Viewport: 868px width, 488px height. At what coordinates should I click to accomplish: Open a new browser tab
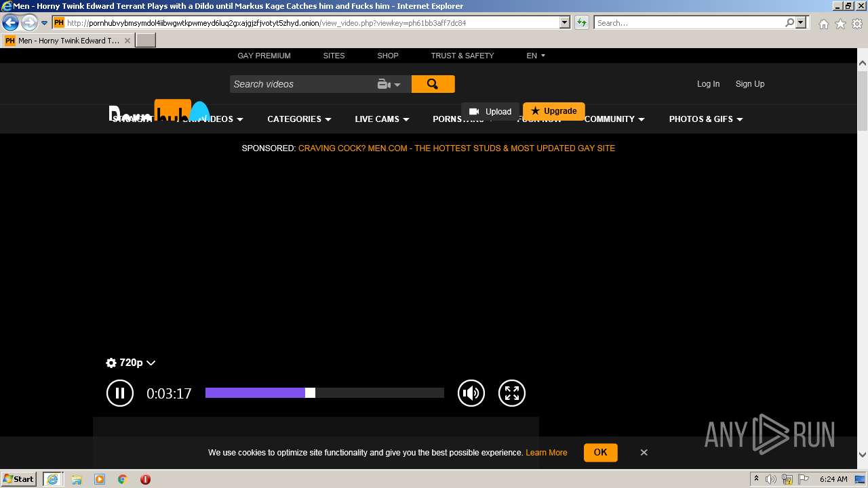[146, 41]
